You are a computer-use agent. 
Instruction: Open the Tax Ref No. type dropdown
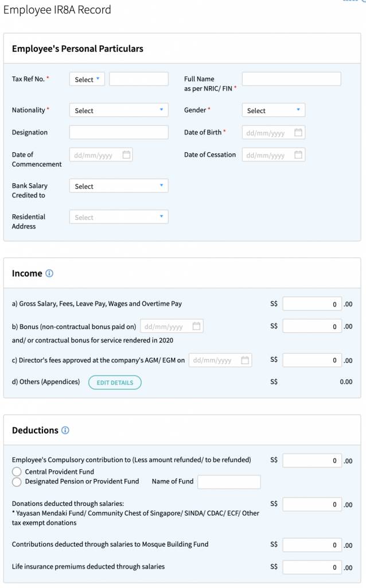pyautogui.click(x=87, y=79)
